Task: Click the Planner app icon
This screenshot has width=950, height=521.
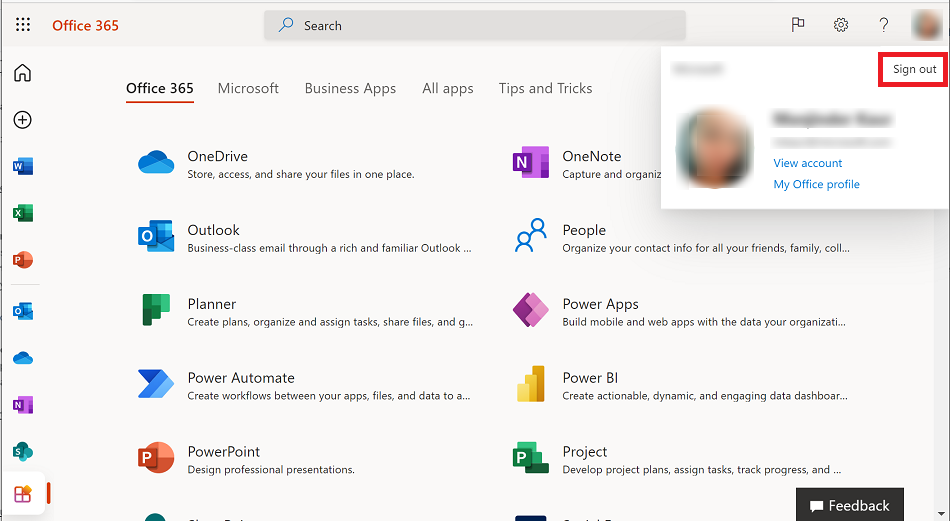Action: [x=156, y=310]
